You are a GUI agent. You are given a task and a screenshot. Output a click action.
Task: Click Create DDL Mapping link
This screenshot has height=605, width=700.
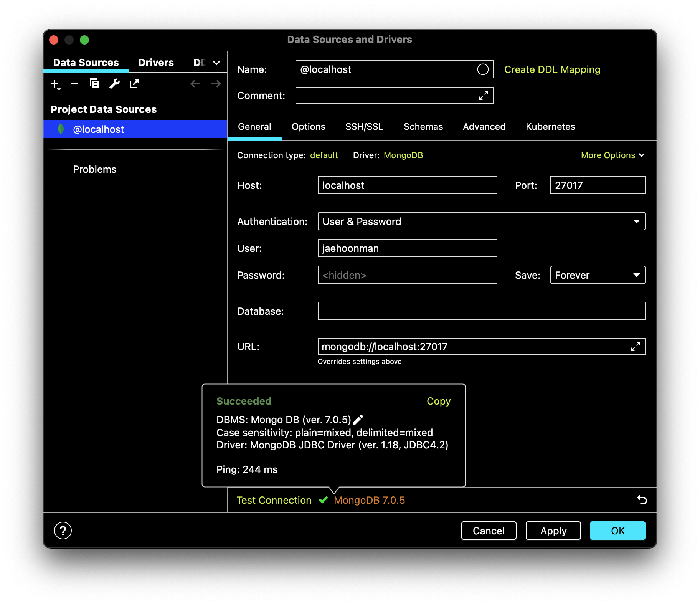point(552,69)
